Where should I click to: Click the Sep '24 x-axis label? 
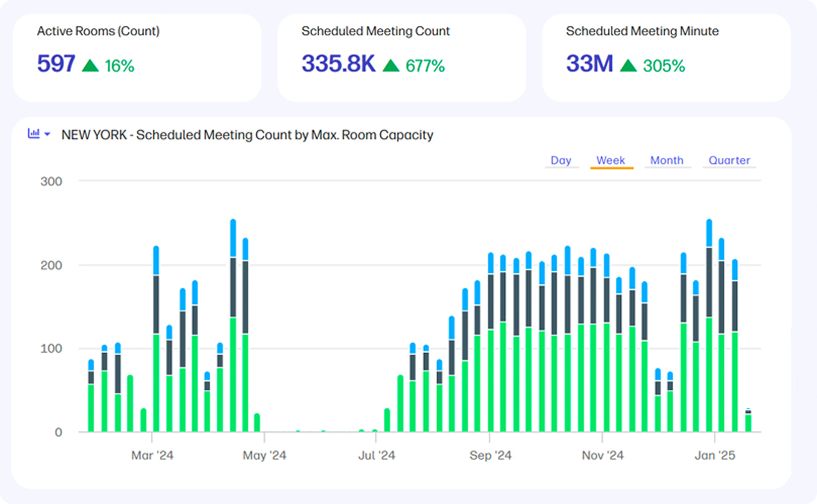(x=490, y=456)
